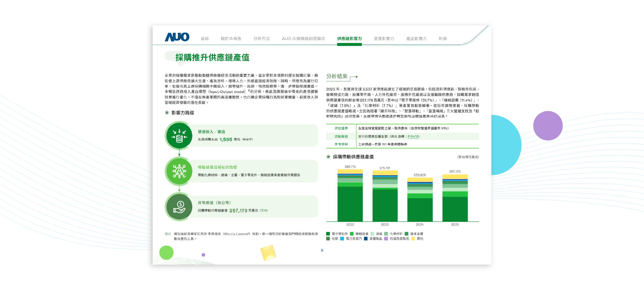Viewport: 644px width, 290px height.
Task: Go to the 關於本報告 section tab
Action: pos(231,39)
